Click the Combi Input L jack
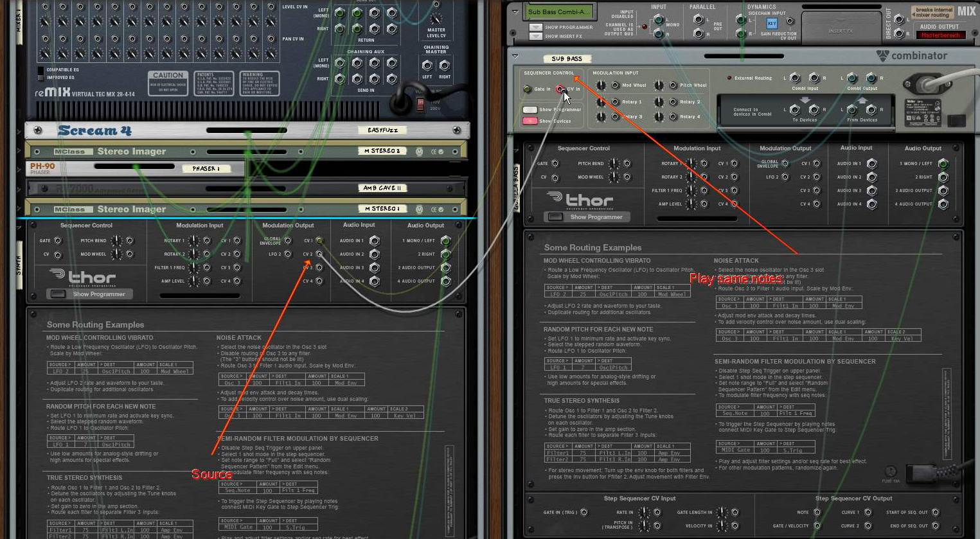The width and height of the screenshot is (980, 539). tap(795, 78)
